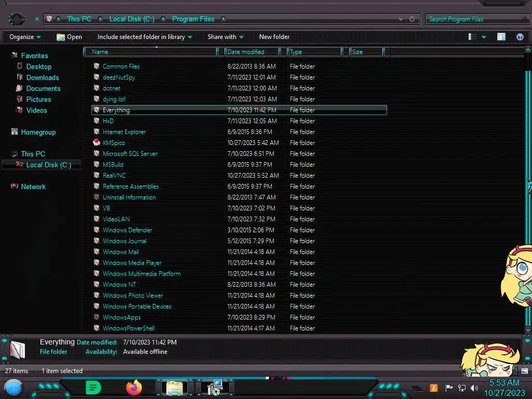Screen dimensions: 532x399
Task: Click the WindowsApps folder icon
Action: 96,317
